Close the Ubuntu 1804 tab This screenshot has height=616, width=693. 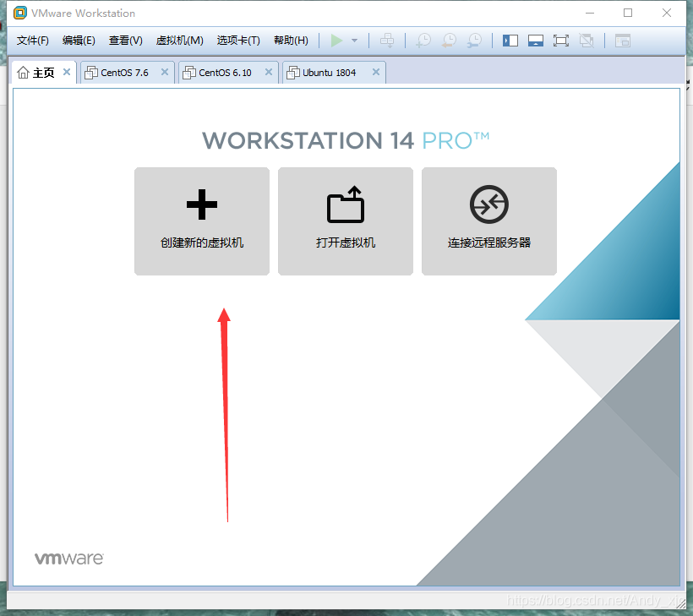tap(376, 72)
